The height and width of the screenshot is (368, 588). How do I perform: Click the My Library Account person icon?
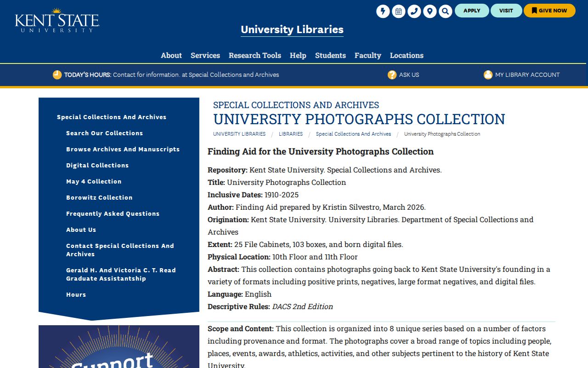click(x=488, y=75)
